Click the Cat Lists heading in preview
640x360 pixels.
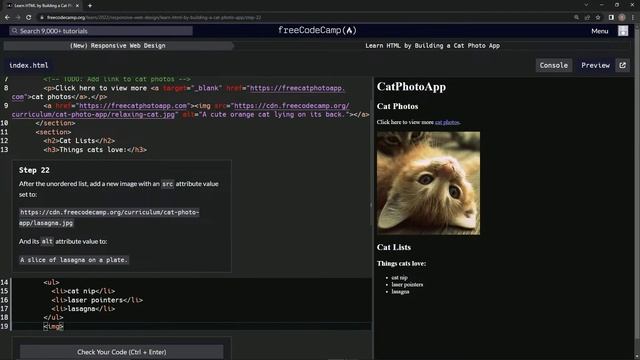[x=393, y=247]
